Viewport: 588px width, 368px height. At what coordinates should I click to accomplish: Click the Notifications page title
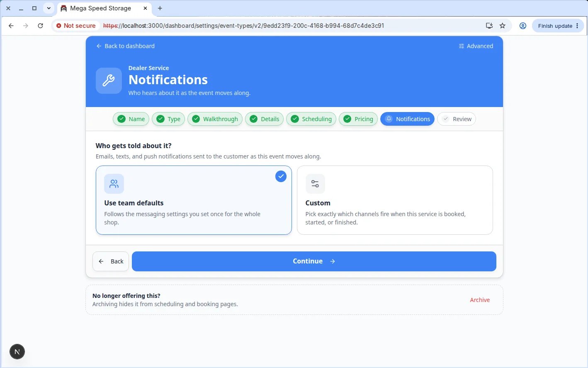click(x=168, y=80)
